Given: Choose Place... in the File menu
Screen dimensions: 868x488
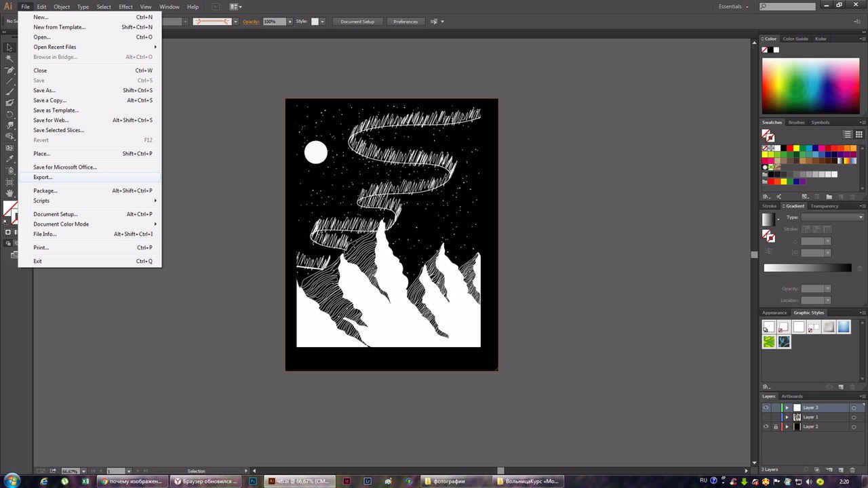Looking at the screenshot, I should 90,153.
